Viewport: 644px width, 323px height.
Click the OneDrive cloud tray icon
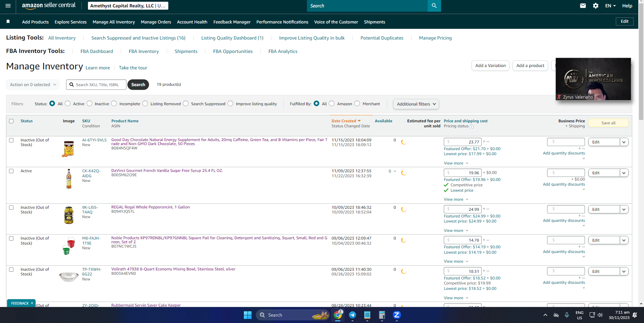click(556, 315)
